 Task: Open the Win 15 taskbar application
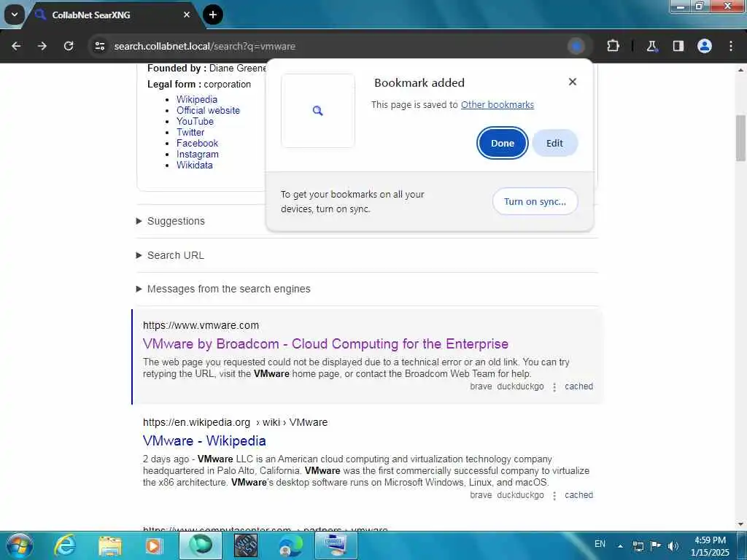(246, 545)
